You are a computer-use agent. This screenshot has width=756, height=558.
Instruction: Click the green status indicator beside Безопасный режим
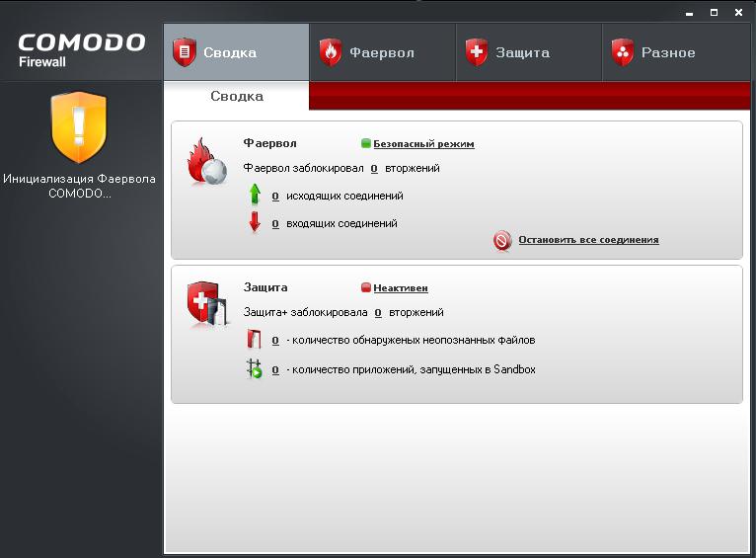(365, 143)
